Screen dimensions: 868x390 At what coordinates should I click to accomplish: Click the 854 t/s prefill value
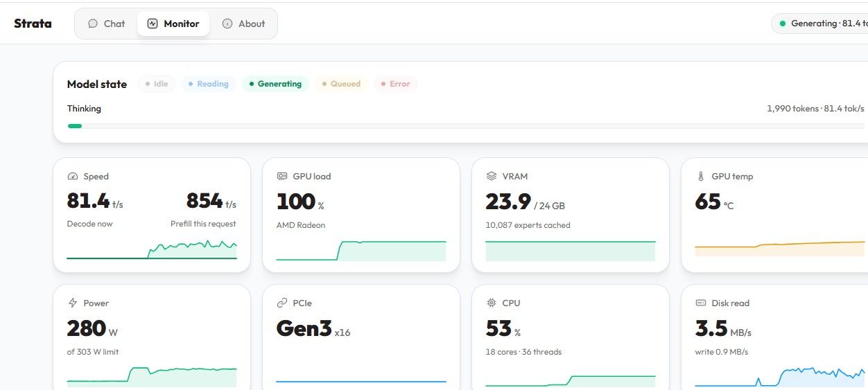[x=211, y=201]
